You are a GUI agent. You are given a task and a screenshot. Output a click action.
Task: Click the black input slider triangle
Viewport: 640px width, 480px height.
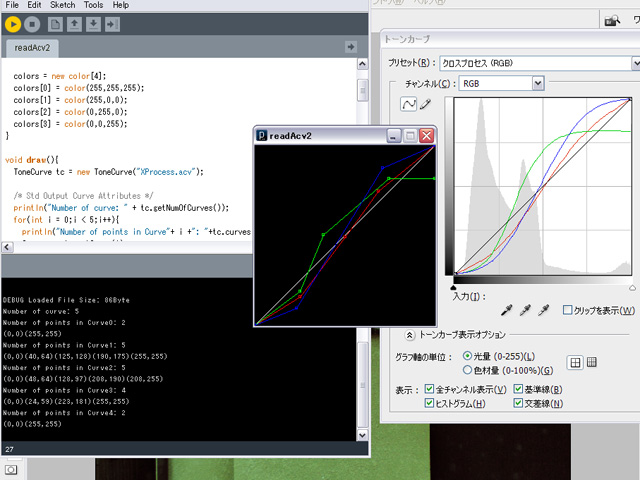(453, 287)
